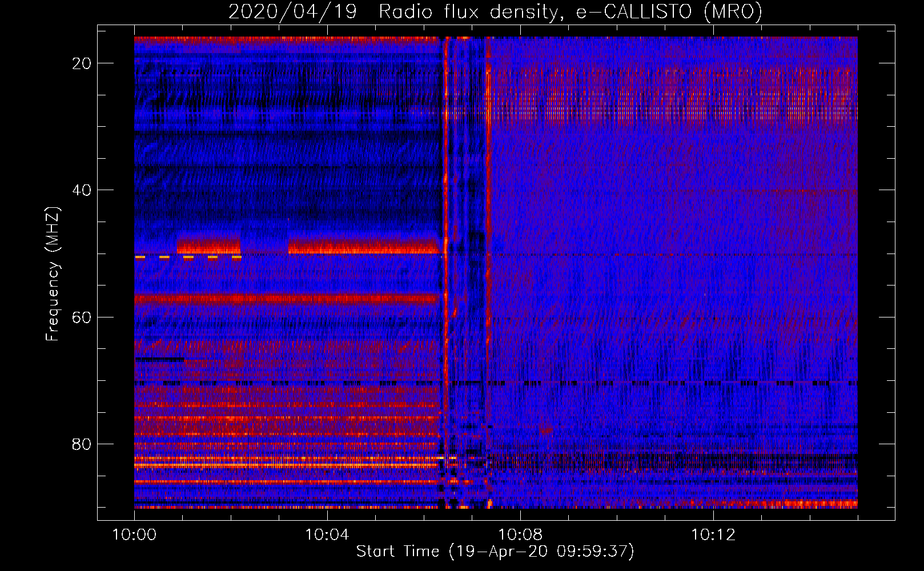This screenshot has height=571, width=924.
Task: Click the '20' frequency tick label
Action: [x=82, y=63]
